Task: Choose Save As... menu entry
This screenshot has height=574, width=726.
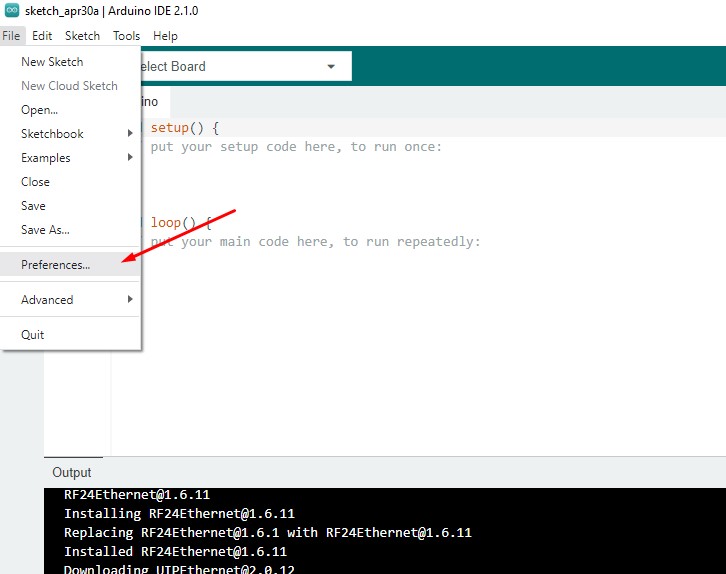Action: pos(70,230)
